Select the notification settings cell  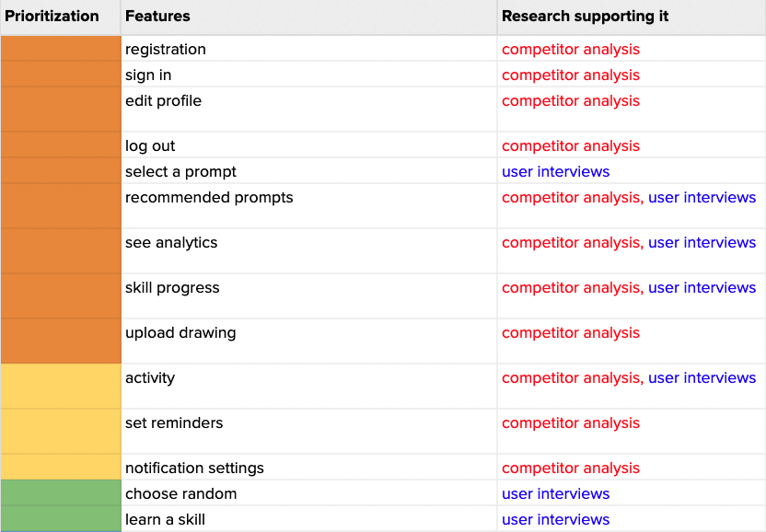pyautogui.click(x=194, y=468)
